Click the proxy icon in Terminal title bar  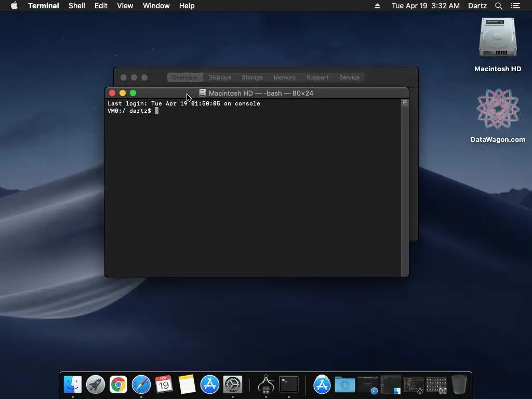[203, 92]
